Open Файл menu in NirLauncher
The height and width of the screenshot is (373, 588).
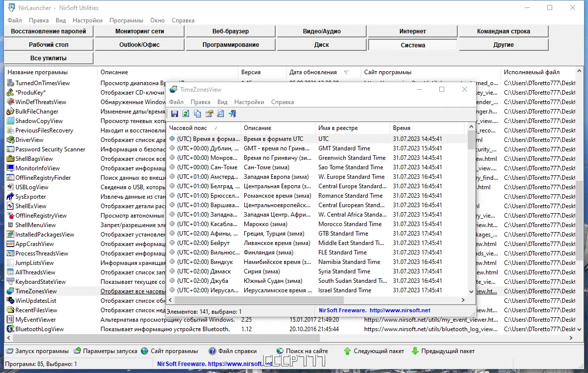click(14, 20)
